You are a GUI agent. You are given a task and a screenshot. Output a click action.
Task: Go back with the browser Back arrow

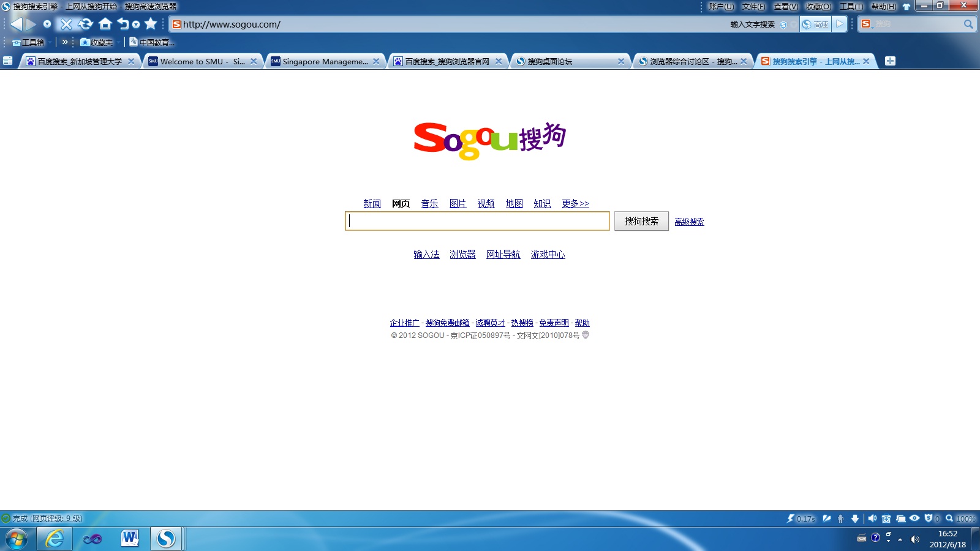coord(17,24)
